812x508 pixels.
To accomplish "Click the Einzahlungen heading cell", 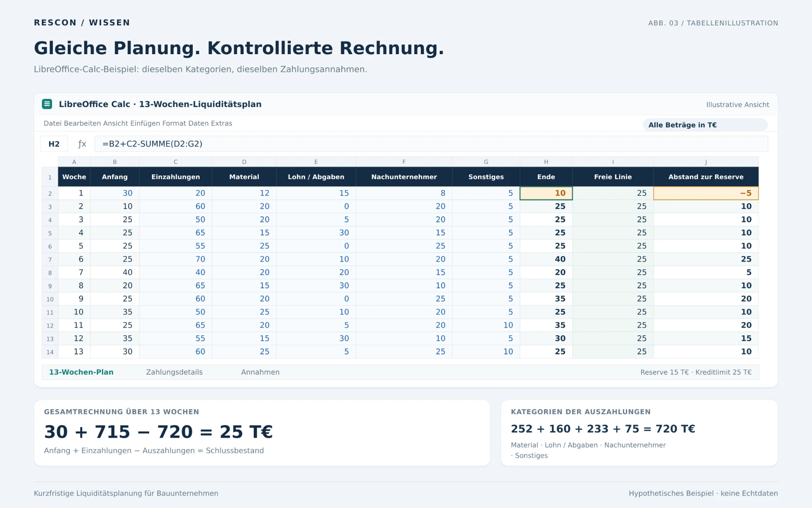I will pyautogui.click(x=176, y=177).
